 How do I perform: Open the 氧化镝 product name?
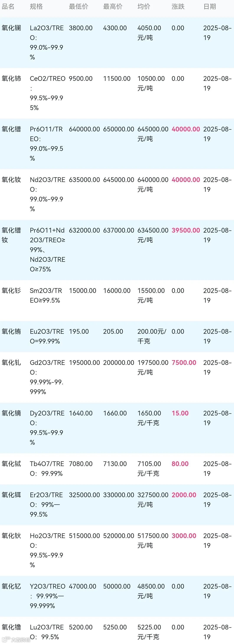(x=11, y=413)
